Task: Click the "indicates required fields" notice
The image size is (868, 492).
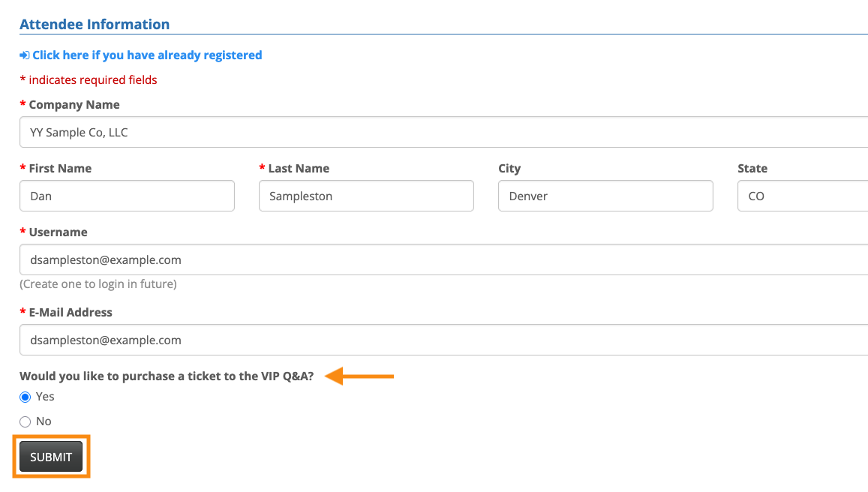Action: pyautogui.click(x=92, y=80)
